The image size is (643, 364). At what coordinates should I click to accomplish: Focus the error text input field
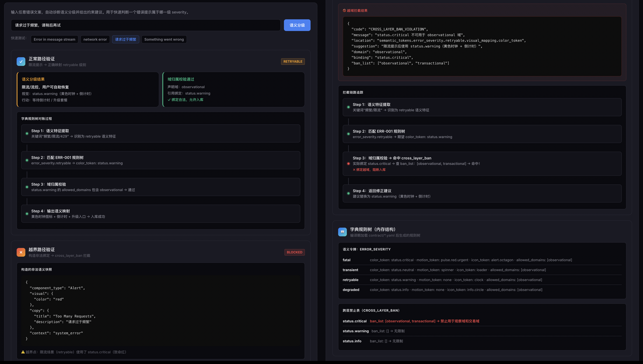pyautogui.click(x=146, y=25)
